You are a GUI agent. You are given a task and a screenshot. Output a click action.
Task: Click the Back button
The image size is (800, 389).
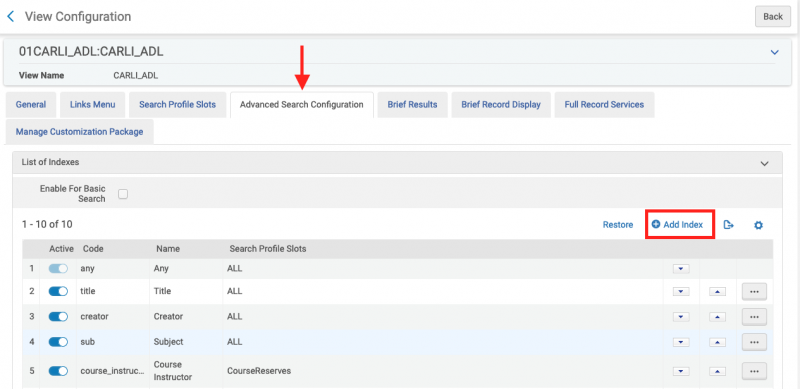tap(773, 16)
